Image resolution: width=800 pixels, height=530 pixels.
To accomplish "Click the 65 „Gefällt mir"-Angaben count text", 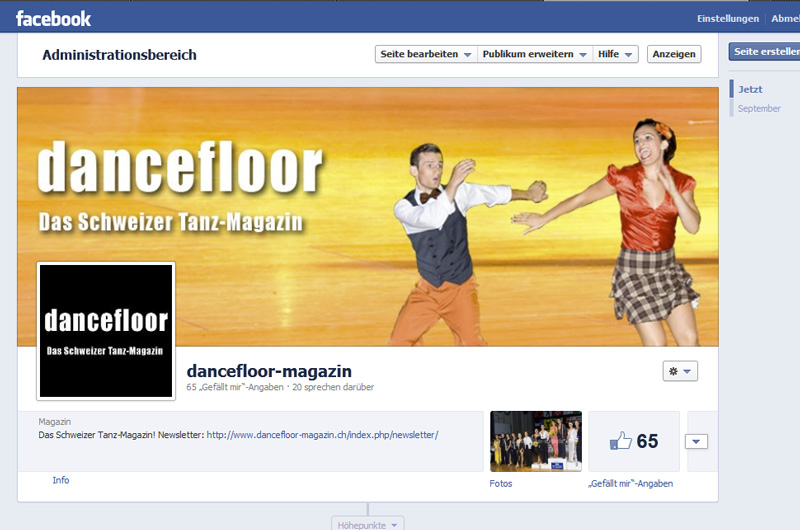I will pos(235,387).
